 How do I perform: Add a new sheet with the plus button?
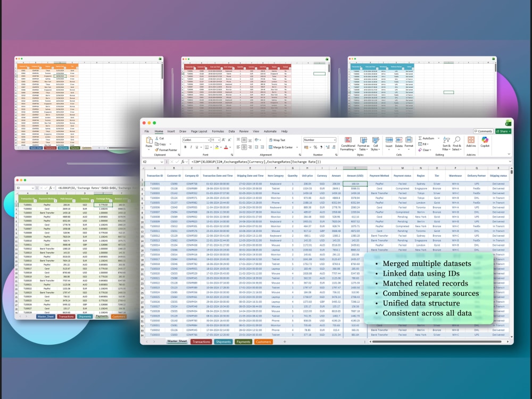tap(285, 342)
